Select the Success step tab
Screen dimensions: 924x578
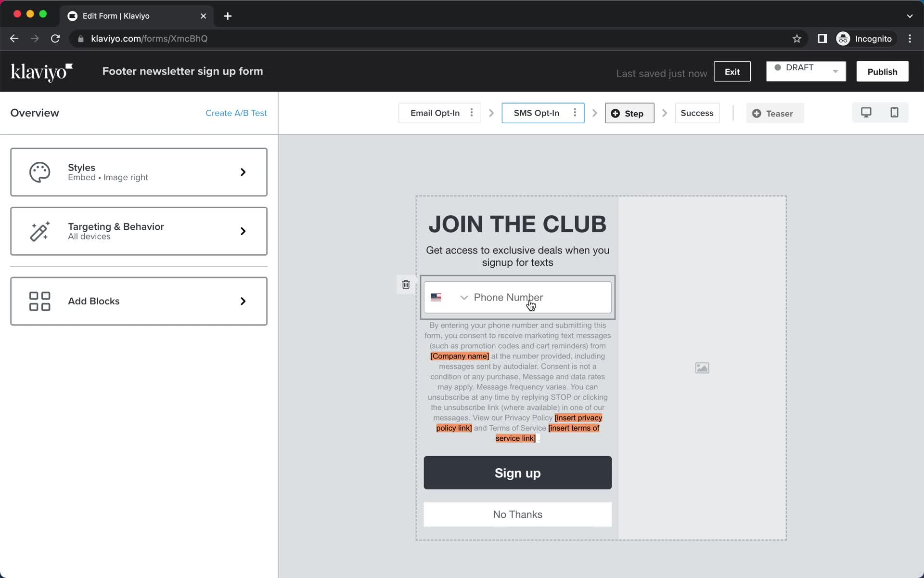pos(696,113)
